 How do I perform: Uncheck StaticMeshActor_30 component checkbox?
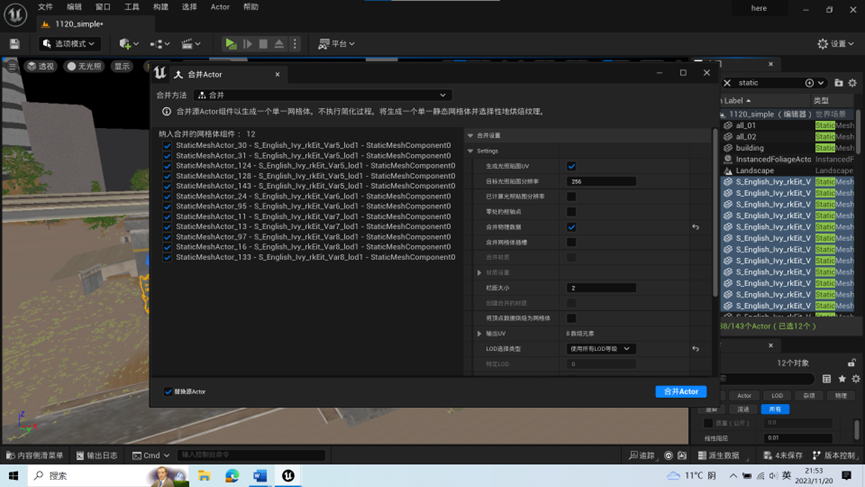167,146
